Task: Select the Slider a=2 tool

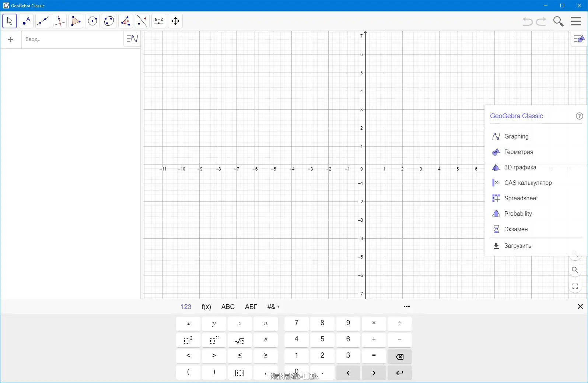Action: point(159,21)
